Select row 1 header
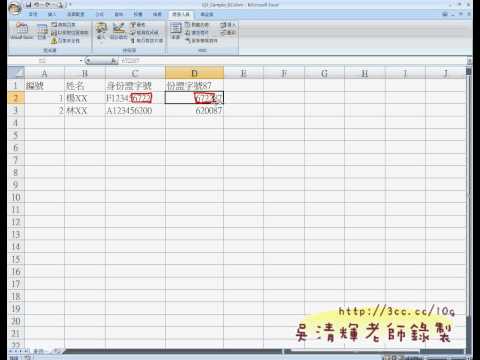The width and height of the screenshot is (480, 360). 16,85
